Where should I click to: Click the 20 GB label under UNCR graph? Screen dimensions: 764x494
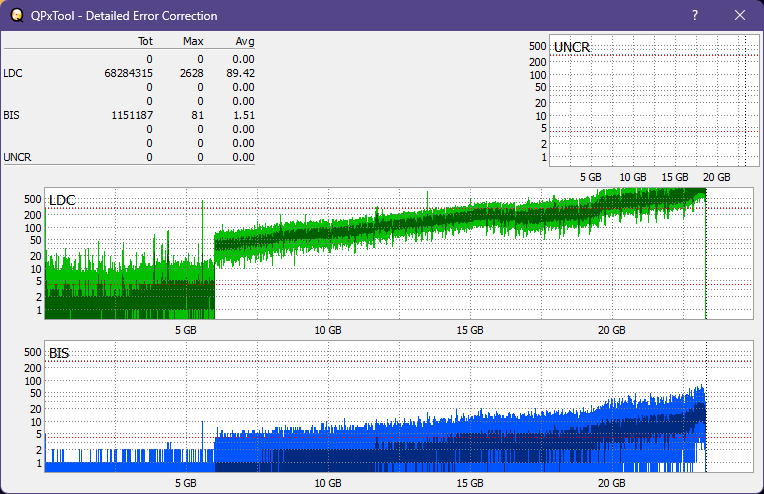coord(716,177)
